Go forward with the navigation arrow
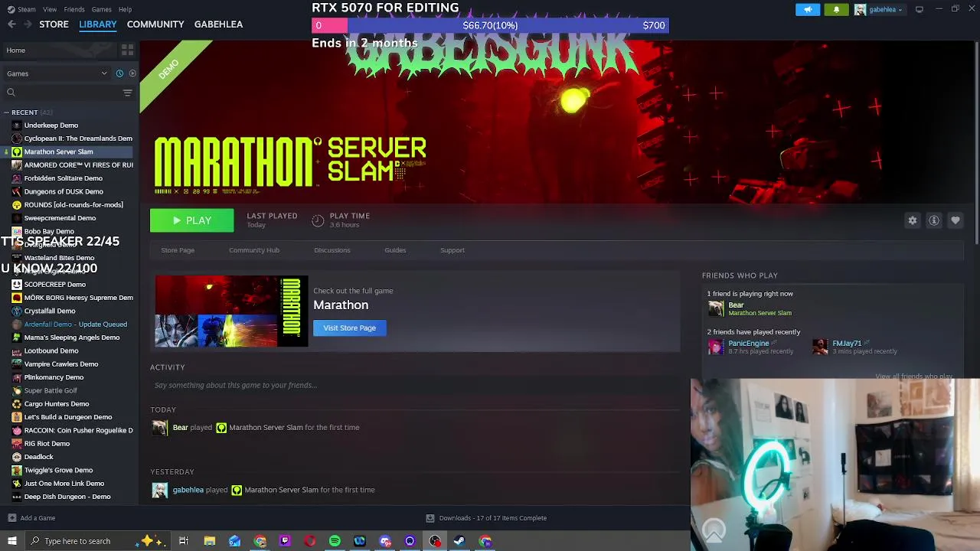Viewport: 980px width, 551px height. pos(28,24)
